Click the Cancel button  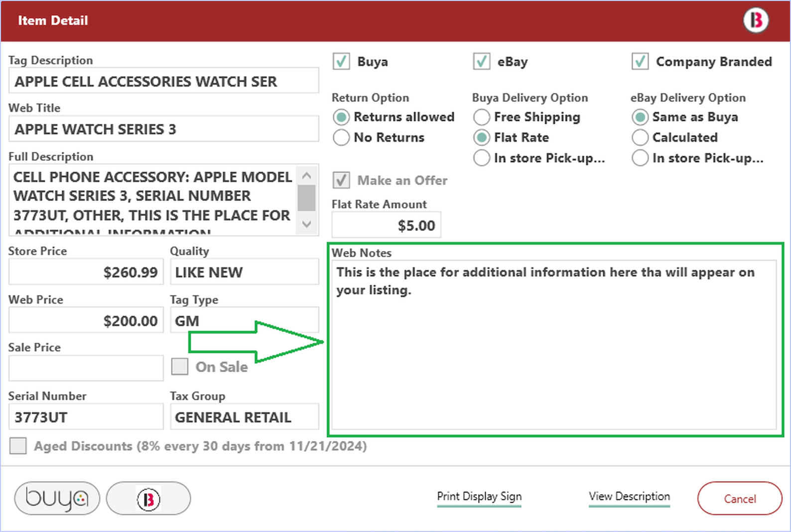coord(740,499)
